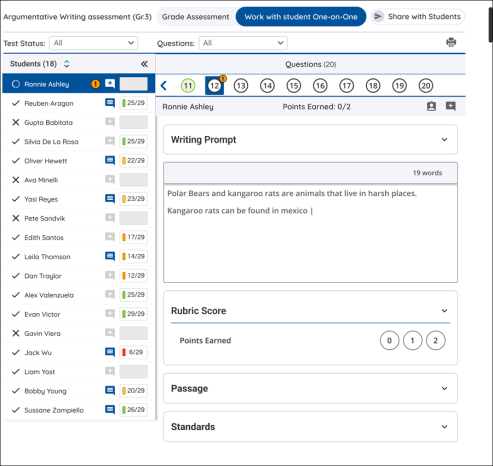Image resolution: width=493 pixels, height=466 pixels.
Task: Open student profile icon beside Points Earned
Action: point(431,106)
